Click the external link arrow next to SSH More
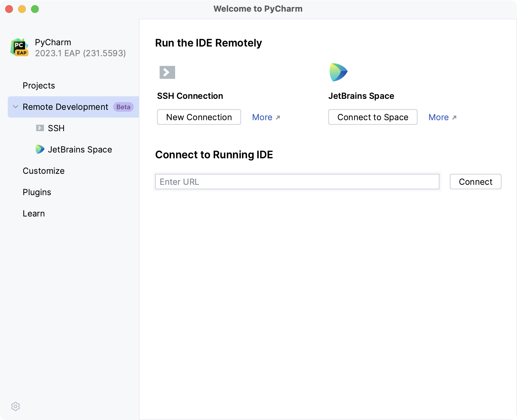Image resolution: width=517 pixels, height=420 pixels. pyautogui.click(x=278, y=118)
